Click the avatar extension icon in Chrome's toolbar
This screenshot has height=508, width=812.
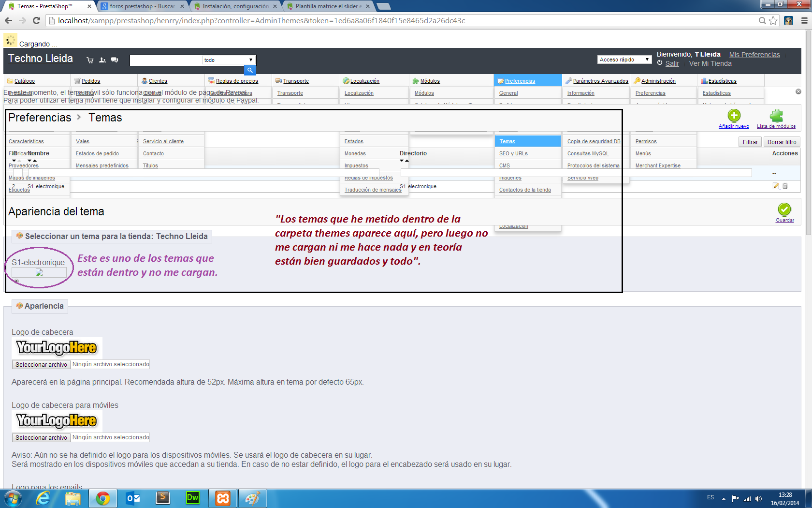click(x=789, y=20)
